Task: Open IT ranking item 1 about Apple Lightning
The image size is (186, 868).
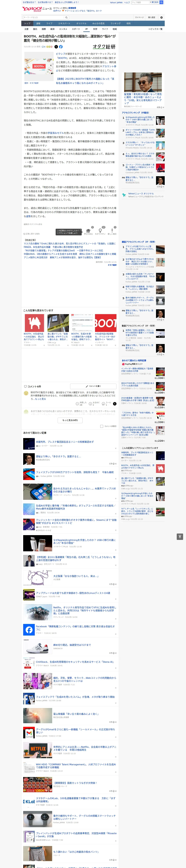Action: tap(140, 120)
